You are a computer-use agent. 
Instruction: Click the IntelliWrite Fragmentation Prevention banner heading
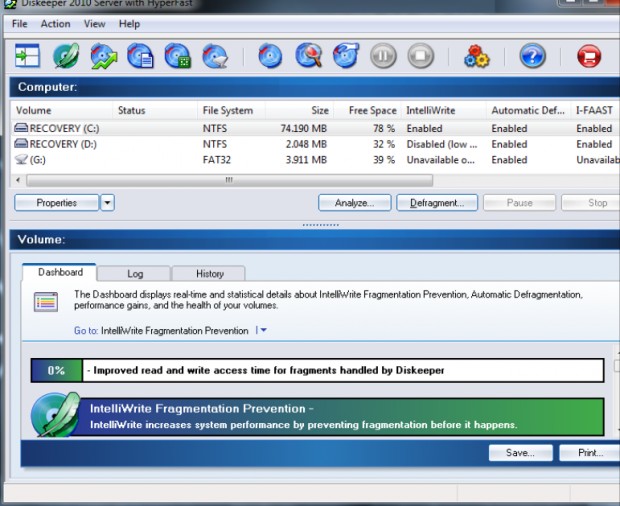tap(202, 408)
